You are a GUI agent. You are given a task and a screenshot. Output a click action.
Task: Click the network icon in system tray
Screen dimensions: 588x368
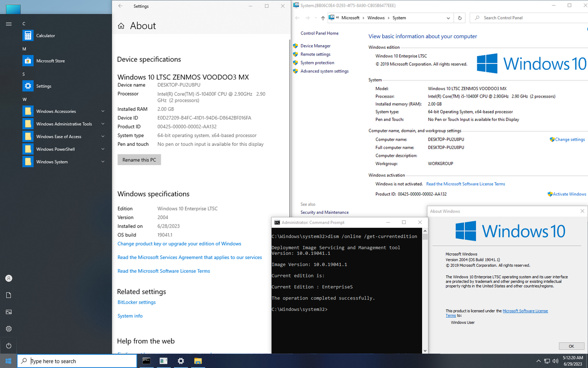click(x=547, y=361)
